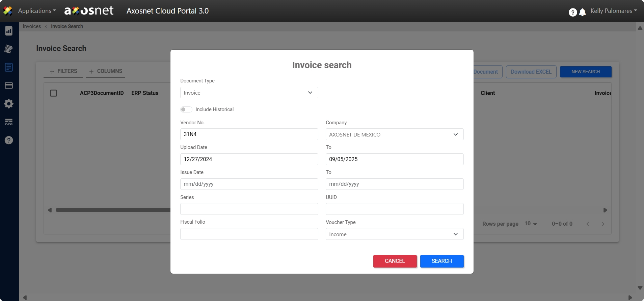Open the Company dropdown
The image size is (644, 301).
(394, 134)
